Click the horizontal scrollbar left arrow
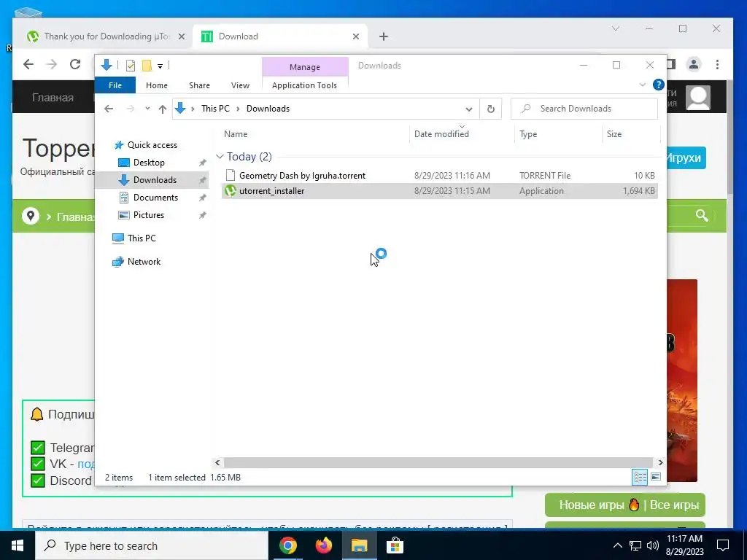747x560 pixels. [217, 462]
